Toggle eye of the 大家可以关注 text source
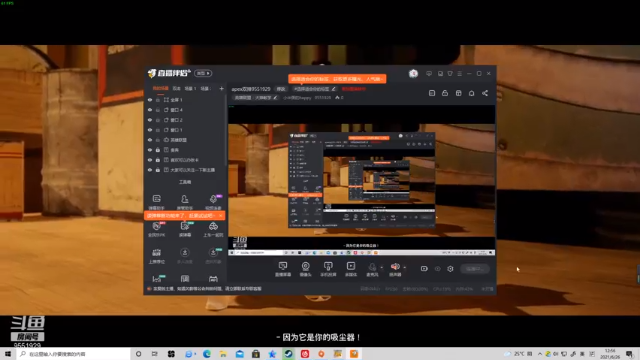640x360 pixels. (x=150, y=170)
